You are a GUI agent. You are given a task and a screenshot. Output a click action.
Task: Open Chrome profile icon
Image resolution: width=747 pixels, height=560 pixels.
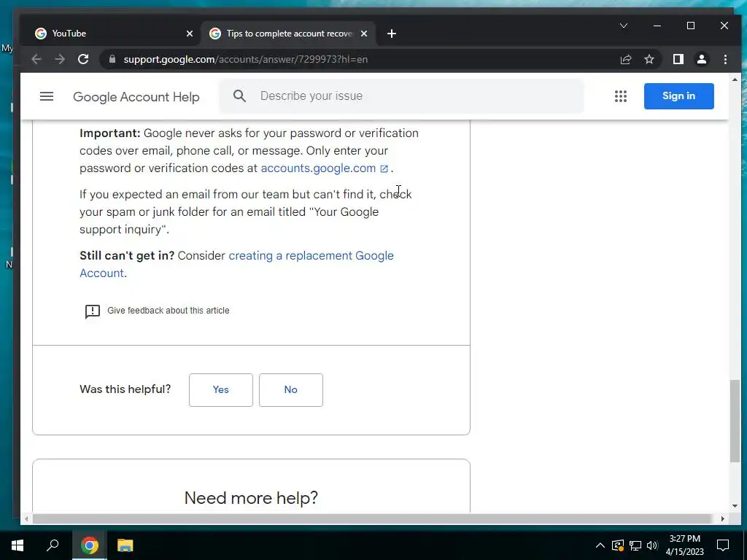(x=701, y=59)
